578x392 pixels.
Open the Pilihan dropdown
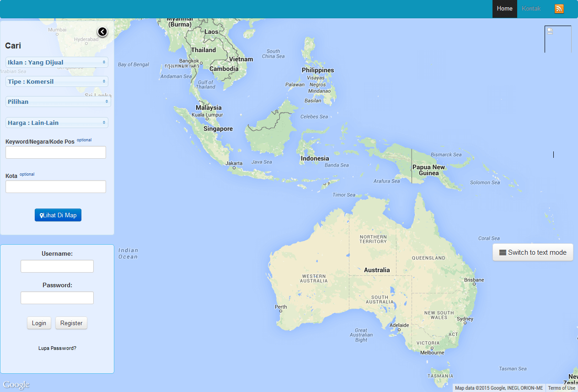(58, 102)
